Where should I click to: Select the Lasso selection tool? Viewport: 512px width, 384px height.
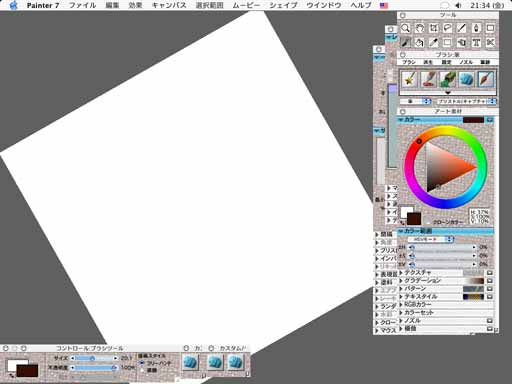(448, 28)
